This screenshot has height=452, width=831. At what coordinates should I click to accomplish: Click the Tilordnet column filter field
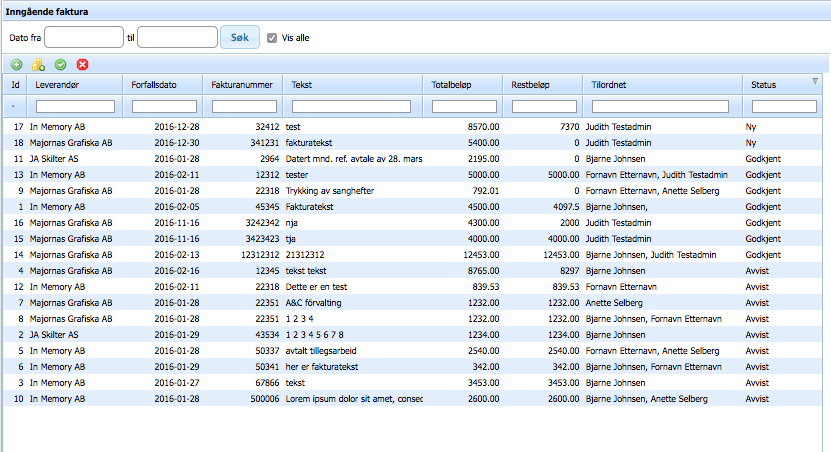[661, 106]
